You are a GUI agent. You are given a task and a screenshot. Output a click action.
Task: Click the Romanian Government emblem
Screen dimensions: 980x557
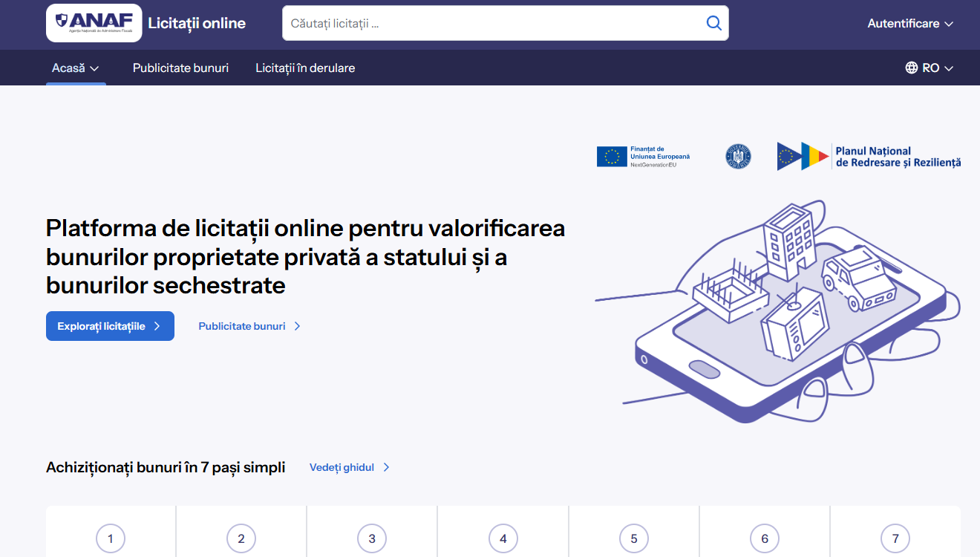pos(737,156)
